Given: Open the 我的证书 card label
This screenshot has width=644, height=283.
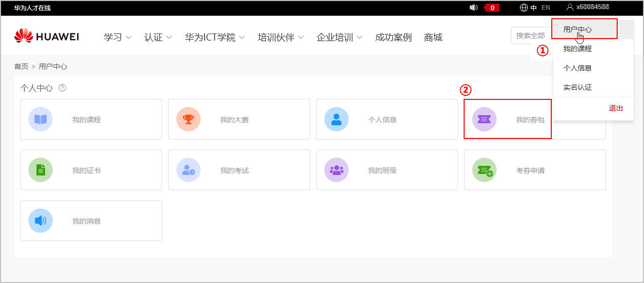Looking at the screenshot, I should click(86, 170).
